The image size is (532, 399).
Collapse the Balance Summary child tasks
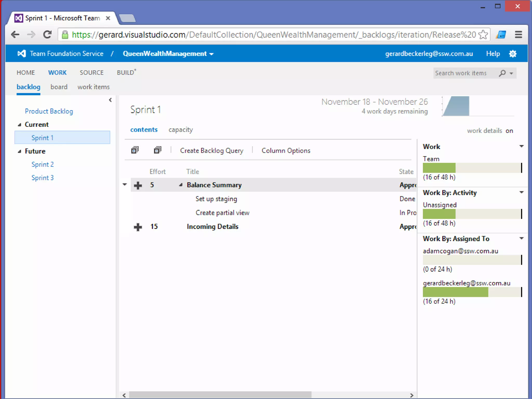pyautogui.click(x=181, y=185)
